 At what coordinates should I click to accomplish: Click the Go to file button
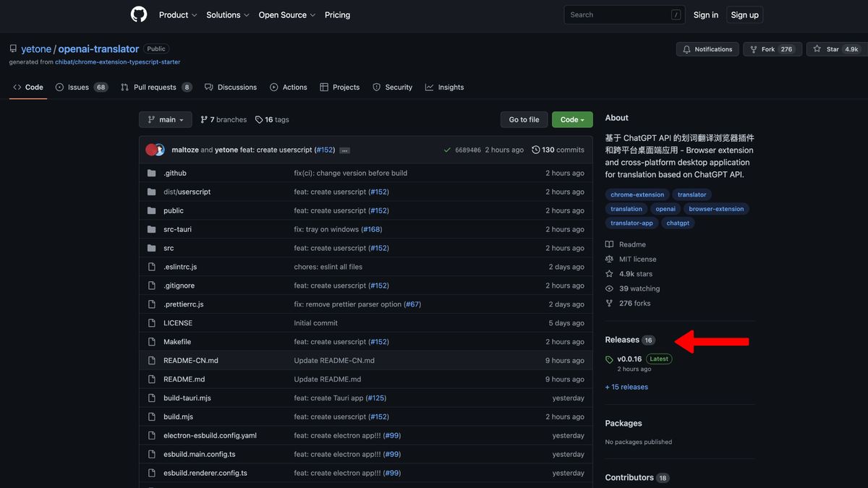pyautogui.click(x=524, y=119)
